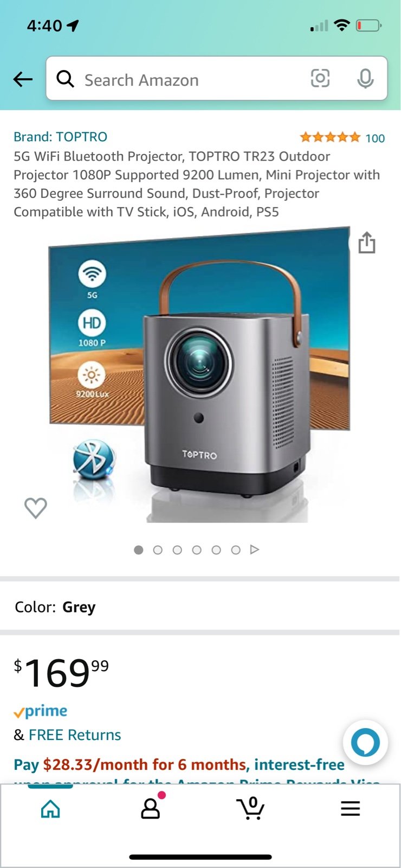Select the second image carousel dot
Screen dimensions: 401x868
coord(158,550)
